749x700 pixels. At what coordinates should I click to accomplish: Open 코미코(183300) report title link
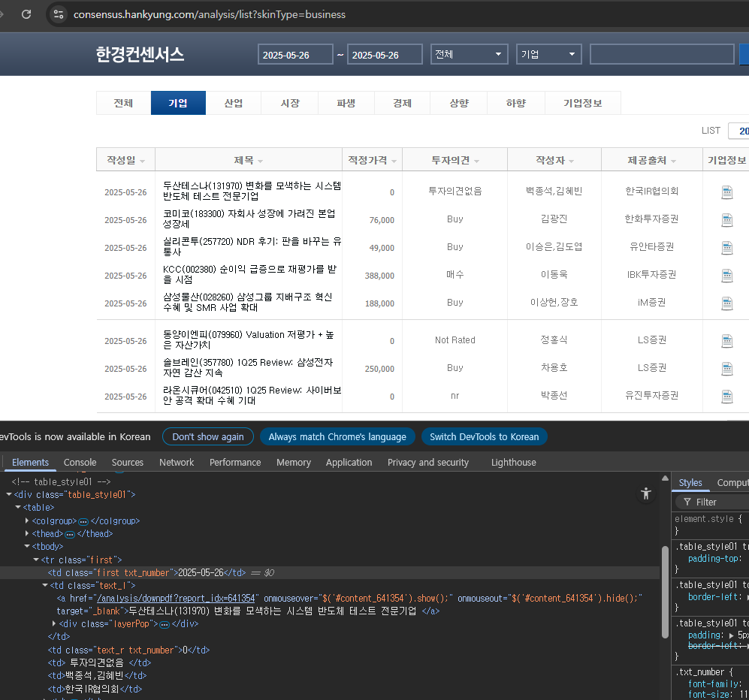(249, 219)
